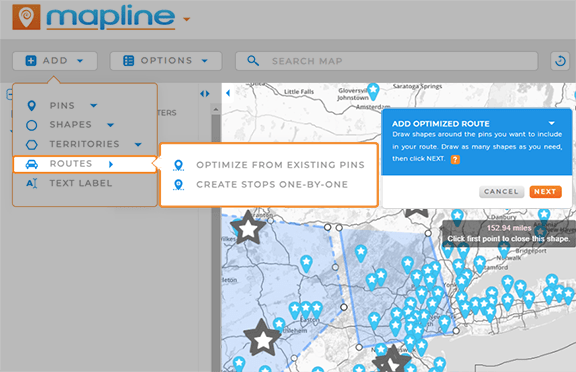Click the ADD OPTIMIZED ROUTE heading

click(440, 124)
